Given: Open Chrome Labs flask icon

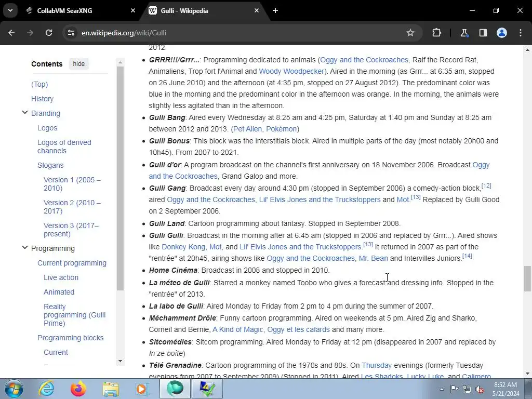Looking at the screenshot, I should (x=464, y=33).
